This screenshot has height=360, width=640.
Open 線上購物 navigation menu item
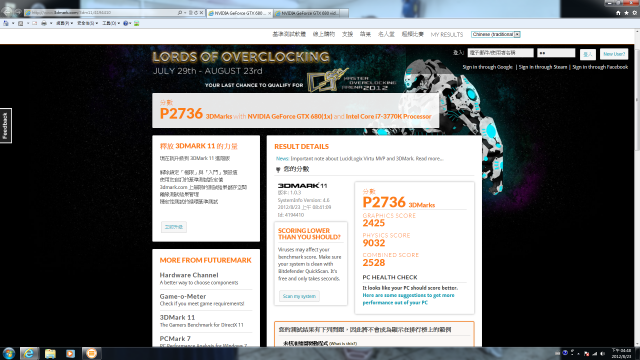tap(324, 34)
